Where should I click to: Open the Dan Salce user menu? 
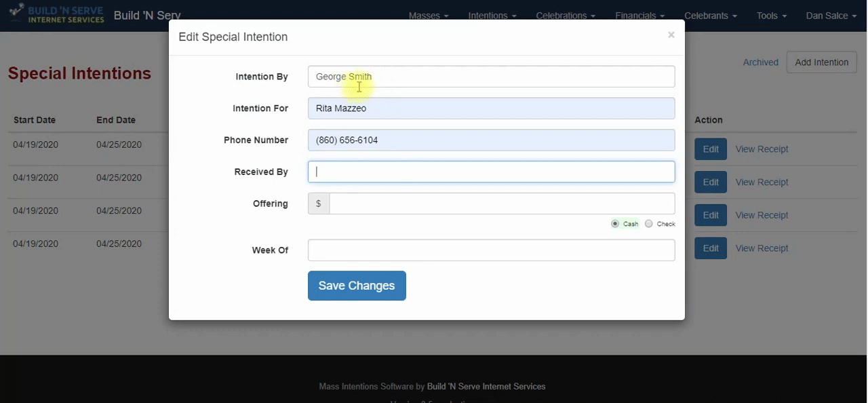(x=831, y=16)
